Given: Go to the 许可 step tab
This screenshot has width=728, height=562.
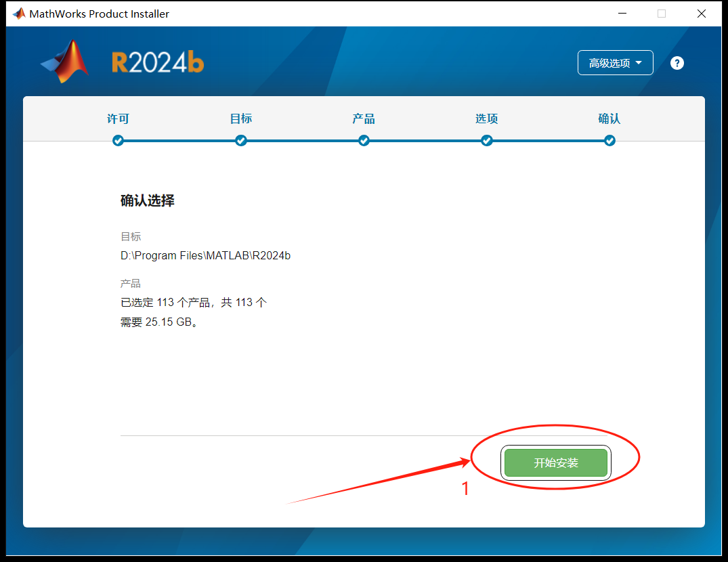Looking at the screenshot, I should pyautogui.click(x=118, y=118).
